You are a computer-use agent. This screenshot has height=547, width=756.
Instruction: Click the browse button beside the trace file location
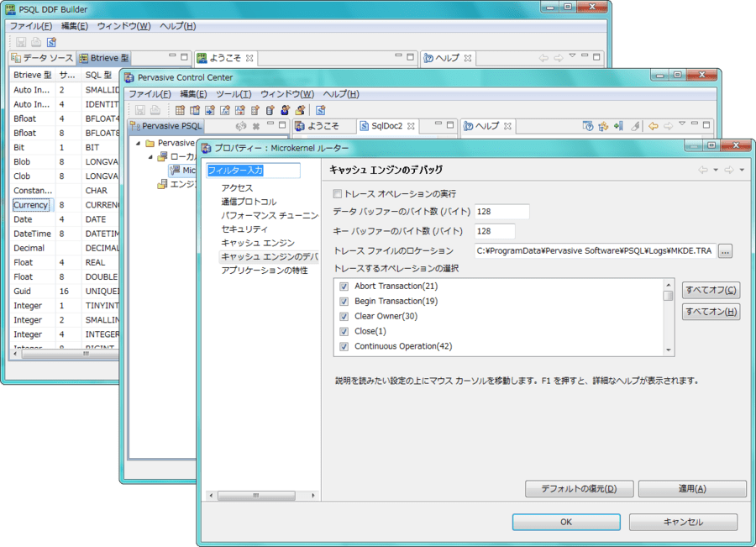pyautogui.click(x=724, y=250)
